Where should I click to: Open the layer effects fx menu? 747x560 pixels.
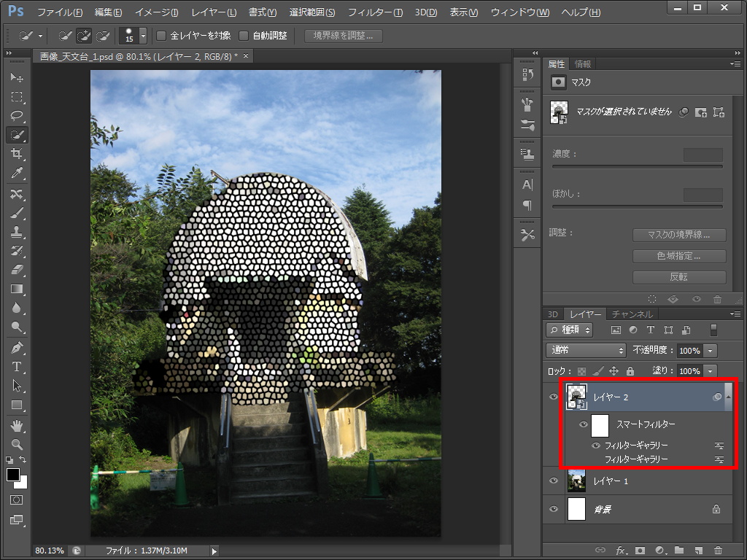pyautogui.click(x=620, y=550)
